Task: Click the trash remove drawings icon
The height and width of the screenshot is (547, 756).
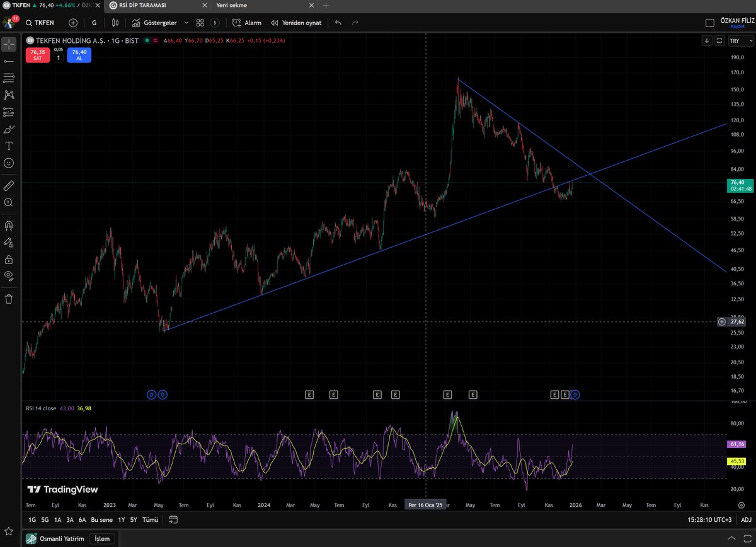Action: [x=9, y=299]
